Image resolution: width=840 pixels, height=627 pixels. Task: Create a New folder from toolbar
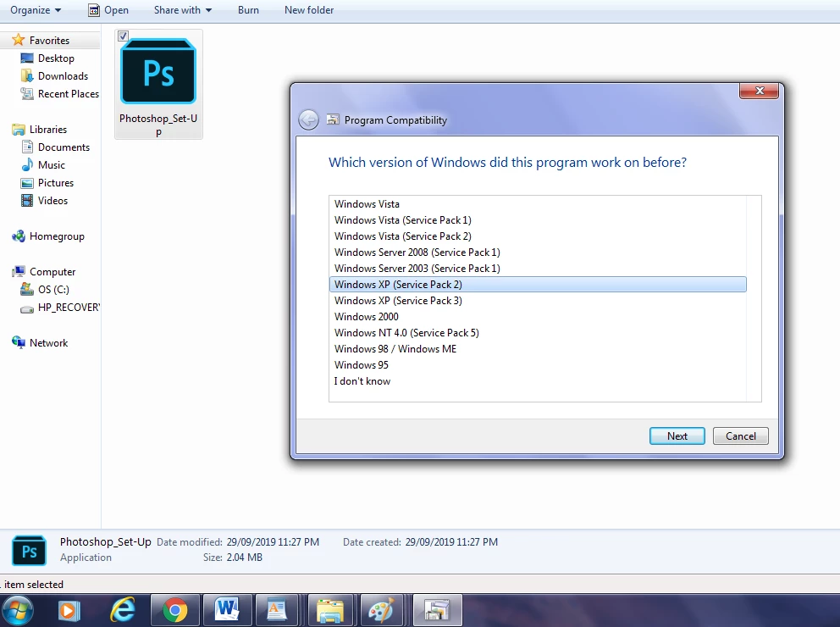click(308, 9)
